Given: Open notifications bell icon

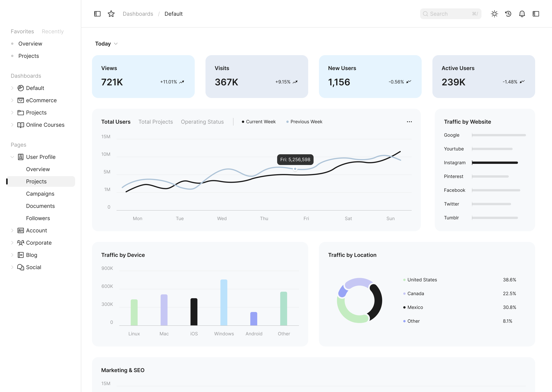Looking at the screenshot, I should point(522,14).
